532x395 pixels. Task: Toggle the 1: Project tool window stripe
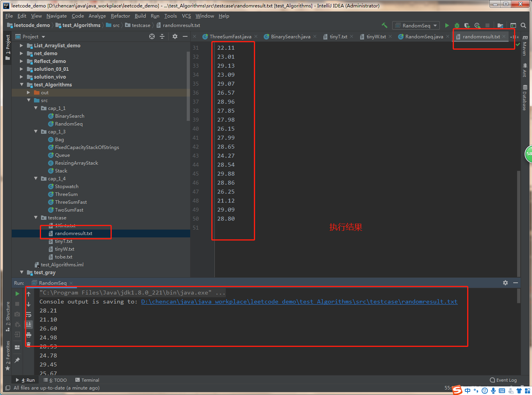[7, 47]
